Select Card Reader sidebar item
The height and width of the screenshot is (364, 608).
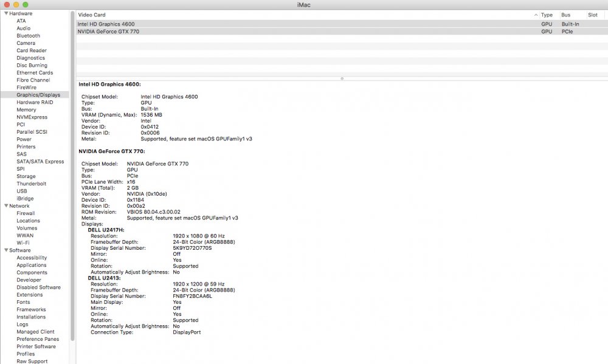(x=32, y=50)
